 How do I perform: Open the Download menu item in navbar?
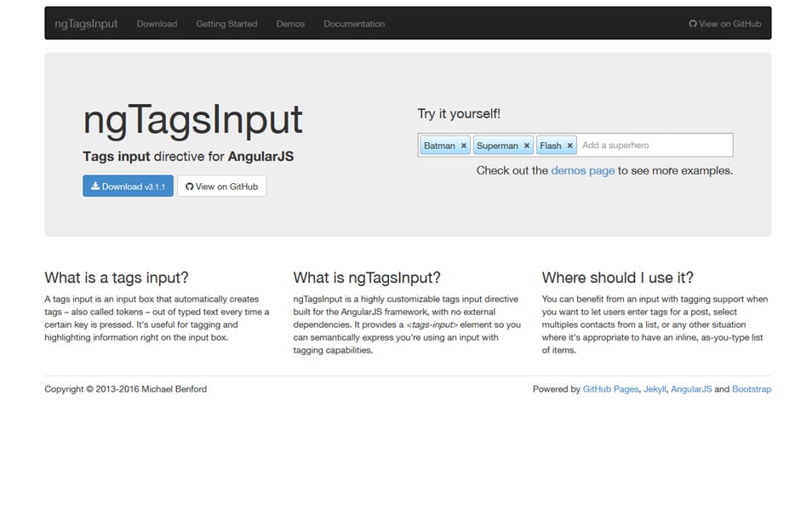click(x=157, y=24)
